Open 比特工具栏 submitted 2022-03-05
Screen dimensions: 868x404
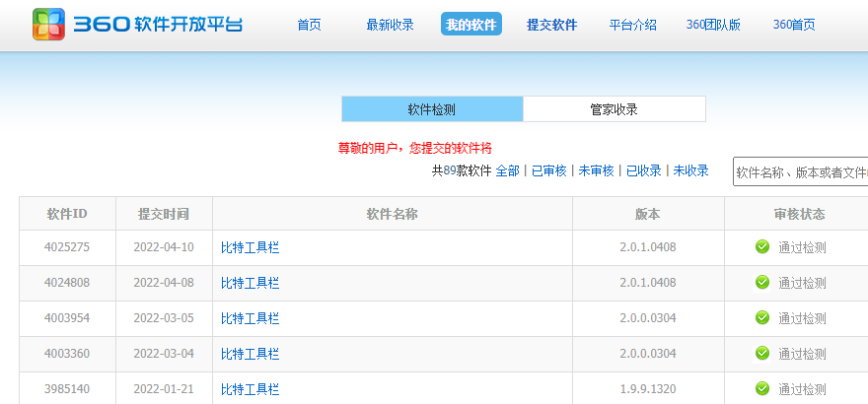251,318
